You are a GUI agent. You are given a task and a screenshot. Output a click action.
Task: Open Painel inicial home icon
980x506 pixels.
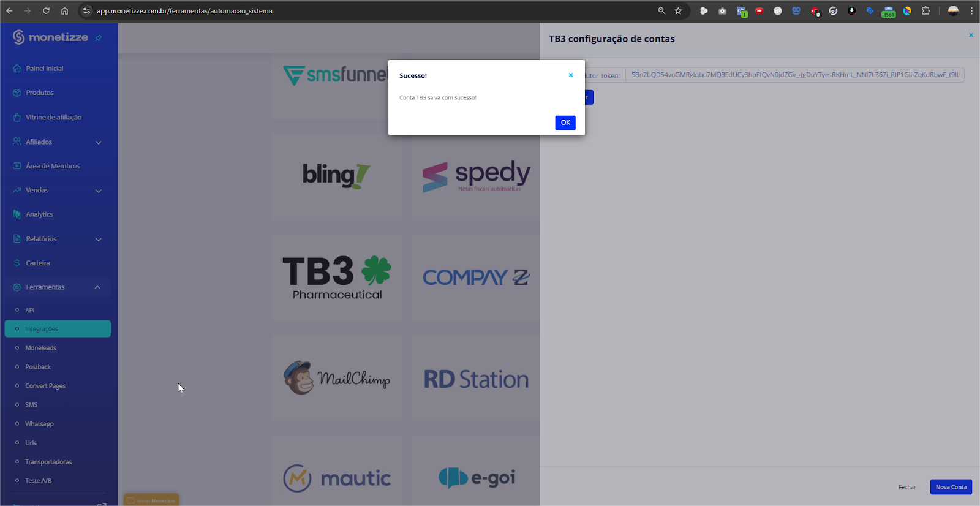coord(17,69)
